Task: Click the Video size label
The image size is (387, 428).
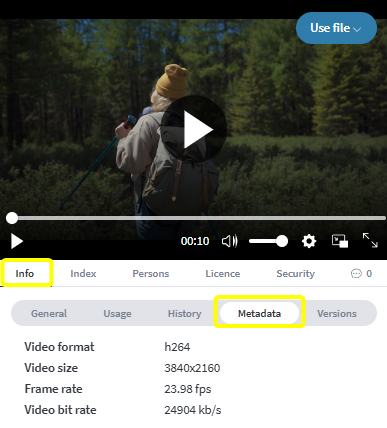Action: click(51, 368)
